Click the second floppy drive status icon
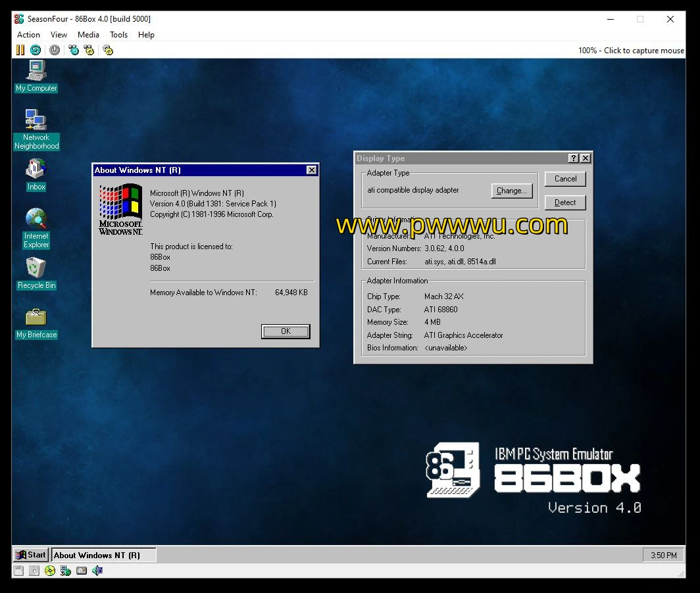This screenshot has height=593, width=700. coord(34,570)
